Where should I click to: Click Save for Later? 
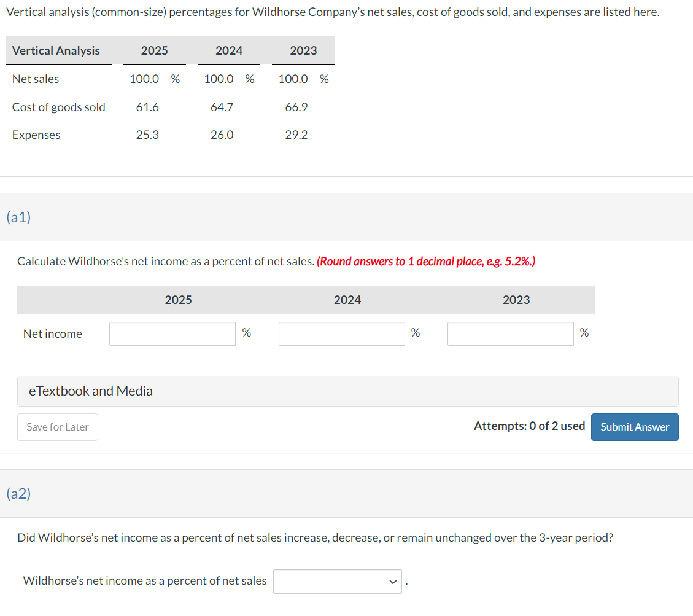tap(57, 427)
